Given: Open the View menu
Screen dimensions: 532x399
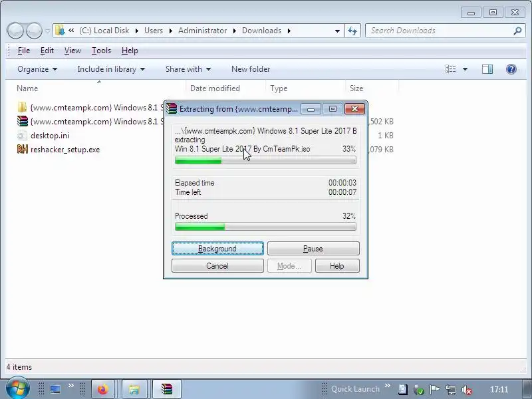Looking at the screenshot, I should [72, 51].
